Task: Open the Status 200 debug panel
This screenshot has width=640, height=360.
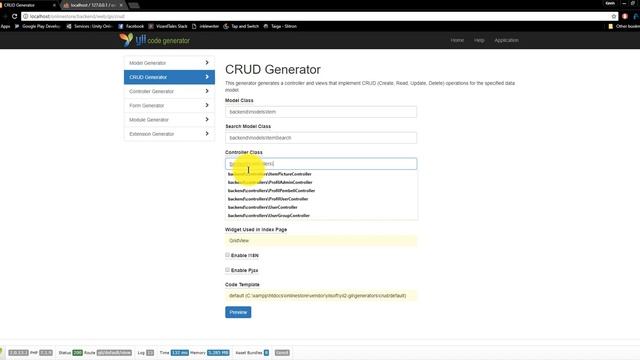Action: tap(71, 353)
